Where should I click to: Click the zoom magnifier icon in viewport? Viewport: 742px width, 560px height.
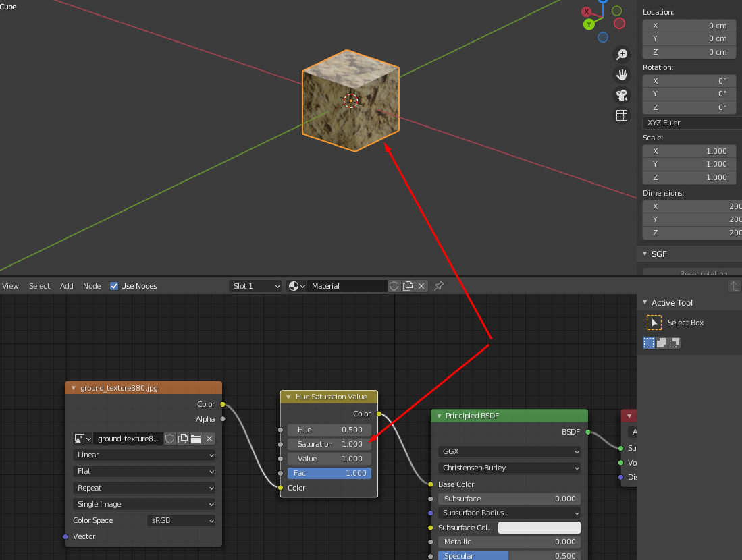pyautogui.click(x=622, y=55)
